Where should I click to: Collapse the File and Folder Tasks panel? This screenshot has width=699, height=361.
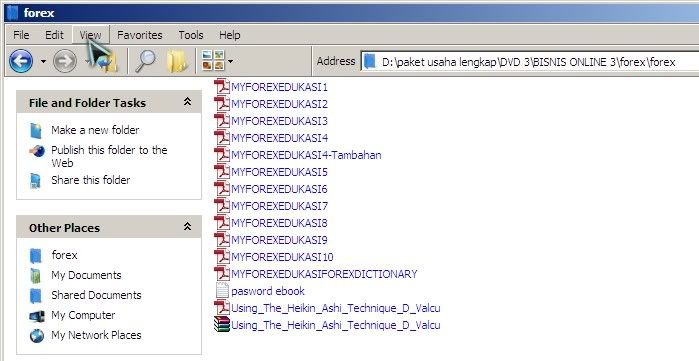[188, 102]
